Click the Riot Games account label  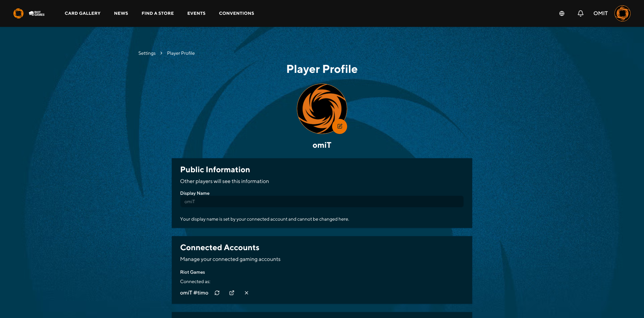[x=193, y=272]
